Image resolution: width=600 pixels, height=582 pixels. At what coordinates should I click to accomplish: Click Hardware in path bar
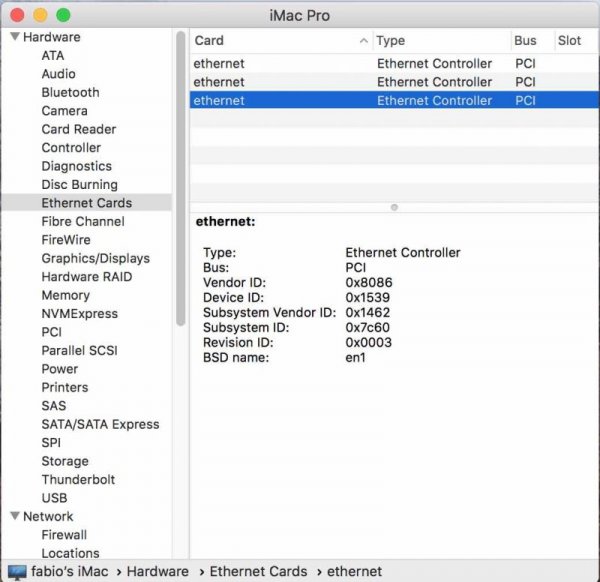click(158, 572)
